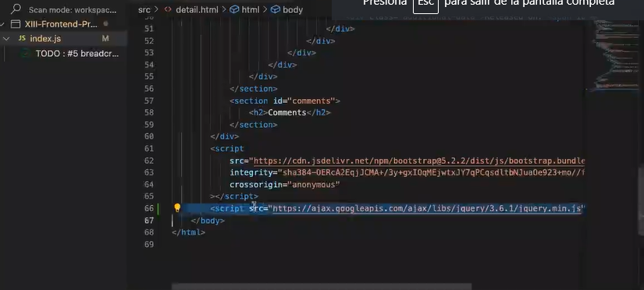The height and width of the screenshot is (290, 644).
Task: Select the XIII-Frontend-Pr... workspace row
Action: [x=64, y=24]
